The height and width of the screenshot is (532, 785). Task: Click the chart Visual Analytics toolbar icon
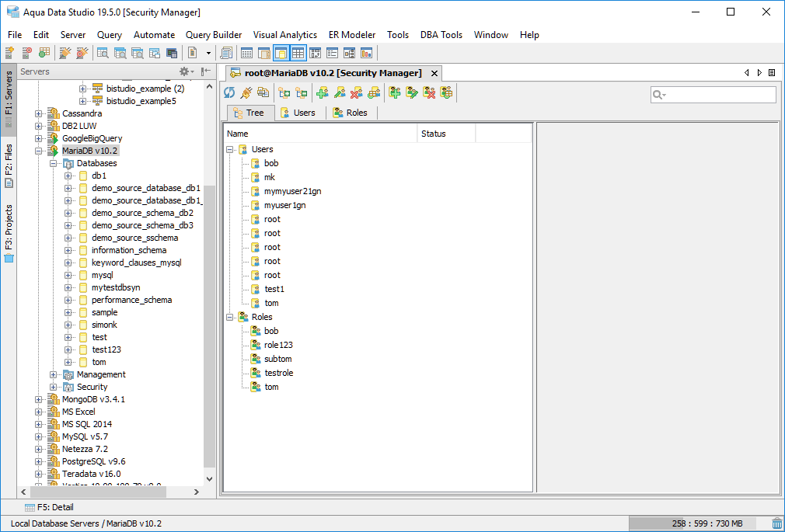tap(367, 53)
